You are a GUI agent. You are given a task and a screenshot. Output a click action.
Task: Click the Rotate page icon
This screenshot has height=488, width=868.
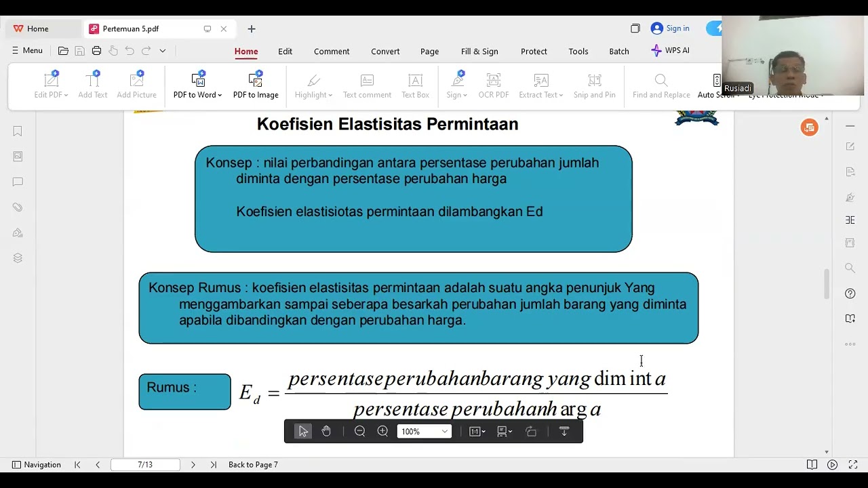coord(531,431)
